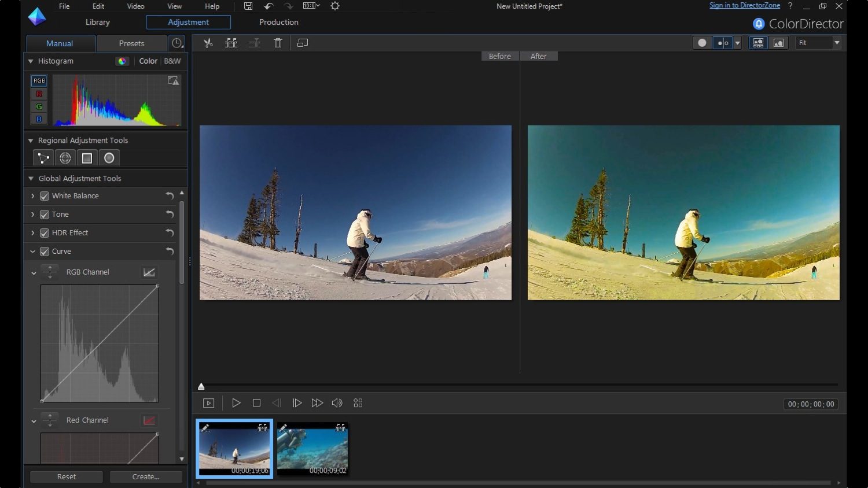Open the Presets tab
This screenshot has width=868, height=488.
(x=132, y=43)
